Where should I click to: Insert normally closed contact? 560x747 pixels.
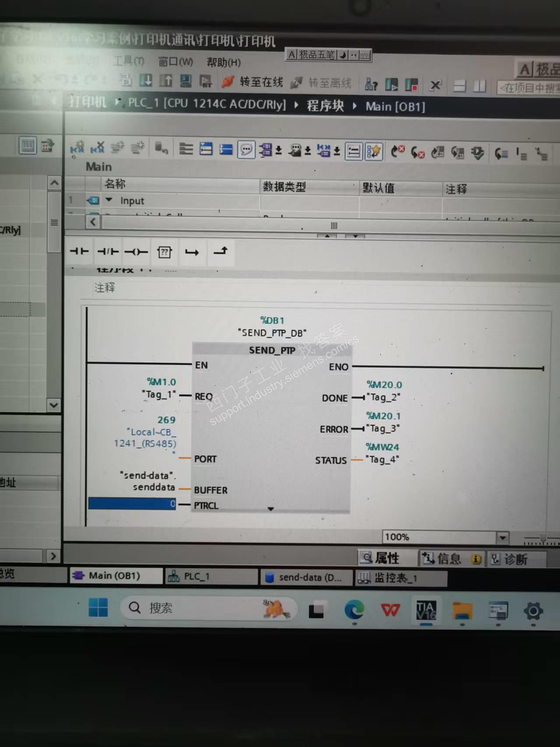tap(108, 251)
